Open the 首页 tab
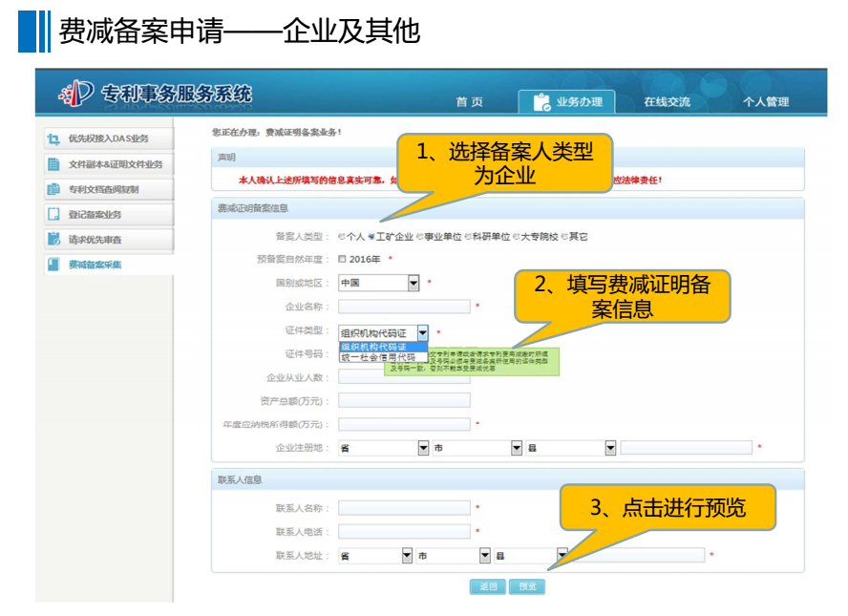 (469, 101)
